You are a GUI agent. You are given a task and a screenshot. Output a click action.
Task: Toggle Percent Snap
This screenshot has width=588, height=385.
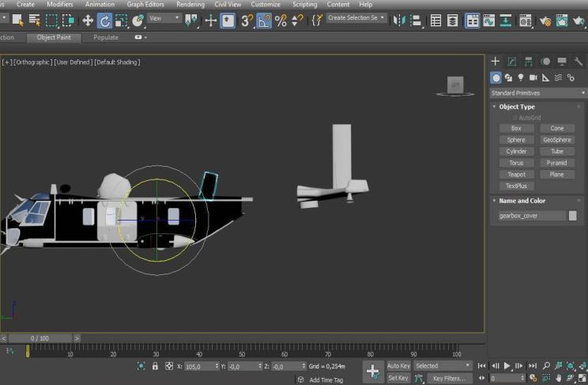281,21
